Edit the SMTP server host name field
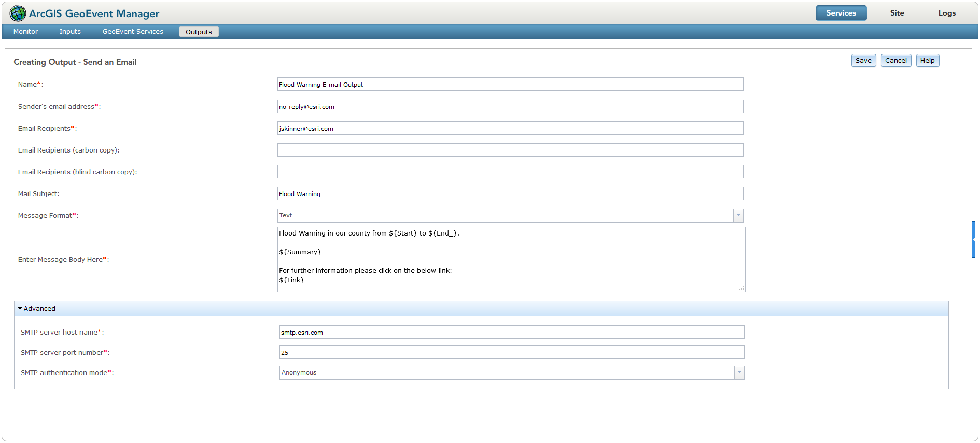The image size is (980, 443). [512, 333]
